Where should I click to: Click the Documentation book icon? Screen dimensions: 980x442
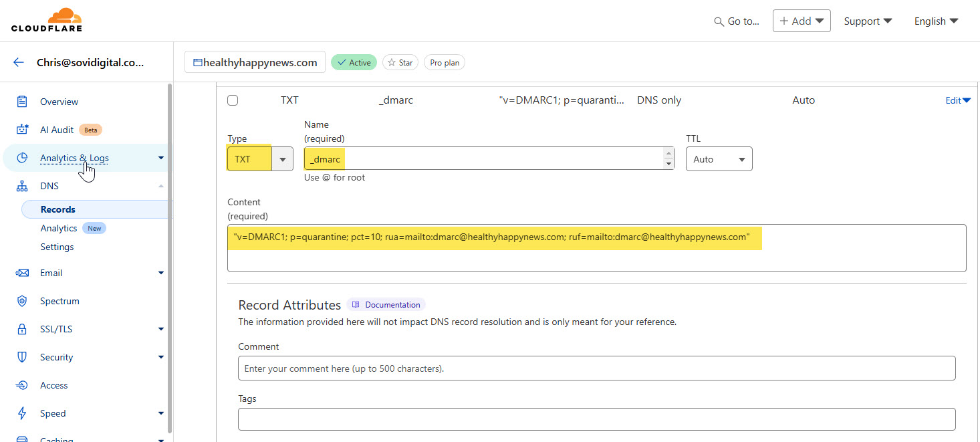(356, 305)
